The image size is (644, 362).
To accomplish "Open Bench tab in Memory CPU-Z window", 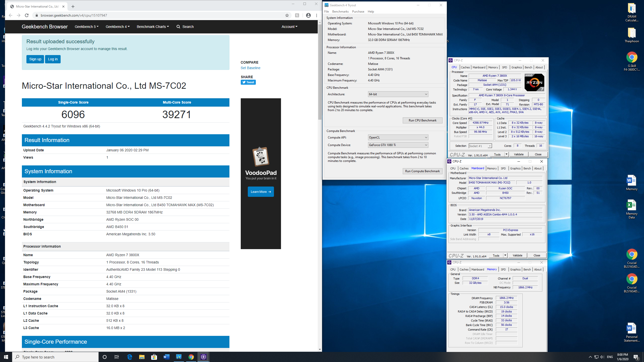I will (527, 269).
